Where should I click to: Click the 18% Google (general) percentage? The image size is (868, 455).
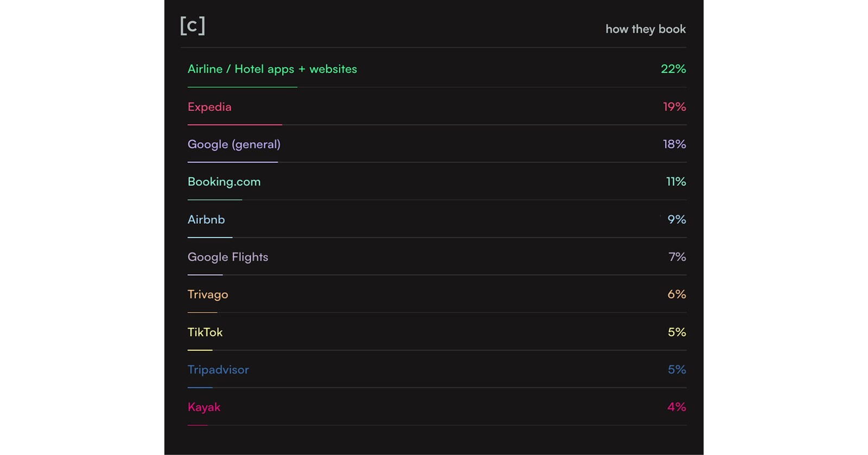(x=674, y=144)
